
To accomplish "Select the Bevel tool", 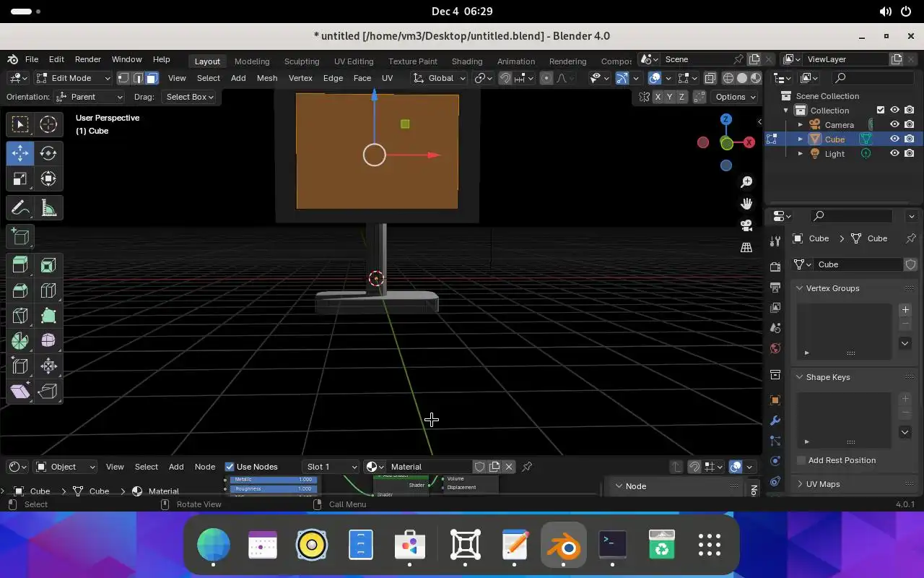I will (20, 290).
